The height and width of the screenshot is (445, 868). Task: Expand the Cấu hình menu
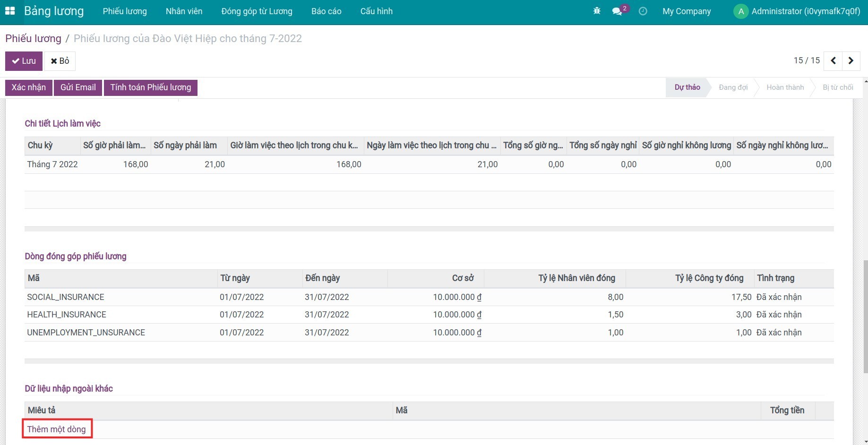click(376, 11)
